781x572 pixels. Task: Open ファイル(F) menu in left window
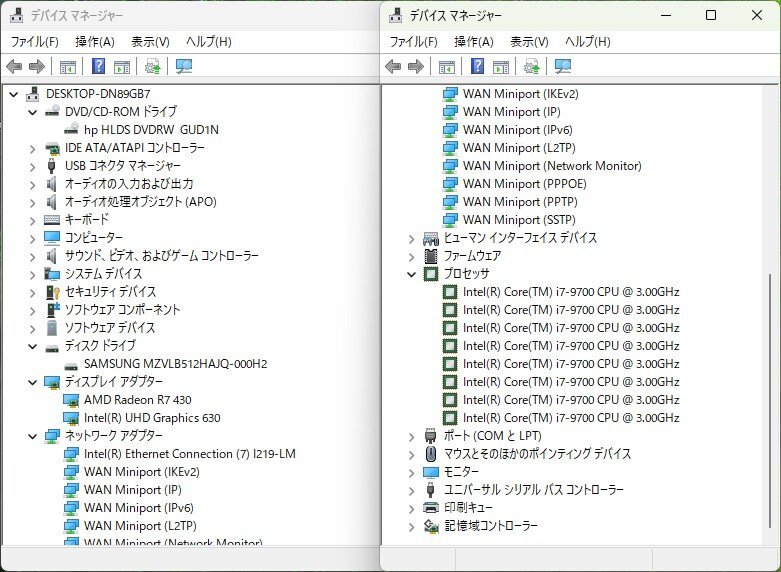pyautogui.click(x=34, y=42)
